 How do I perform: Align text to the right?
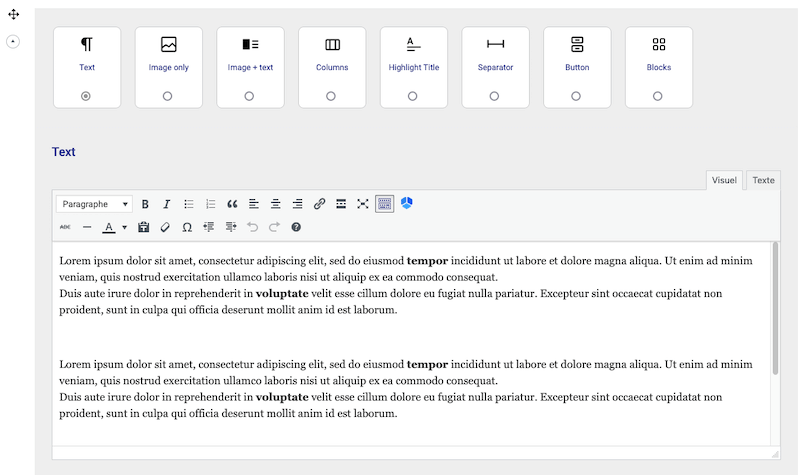[x=297, y=204]
